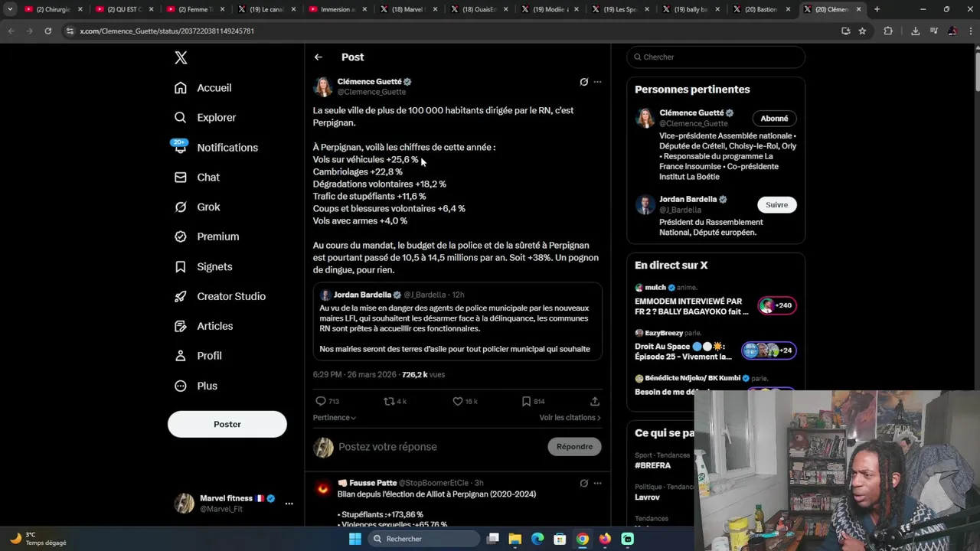Open Fausse Patte profile name
Screen dimensions: 980x551
coord(373,483)
